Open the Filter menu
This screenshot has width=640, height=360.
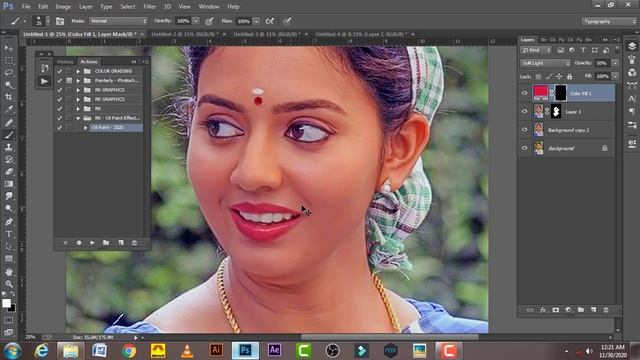click(149, 7)
